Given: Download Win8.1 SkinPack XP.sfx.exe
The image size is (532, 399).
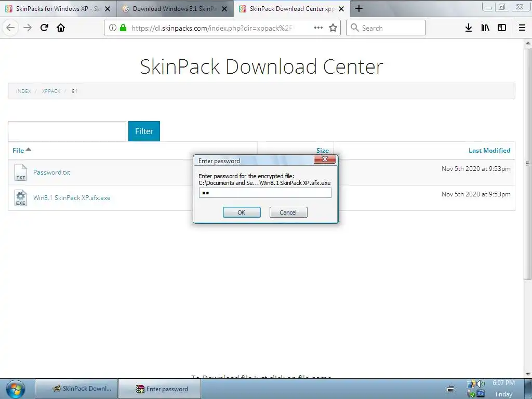Looking at the screenshot, I should [x=72, y=198].
